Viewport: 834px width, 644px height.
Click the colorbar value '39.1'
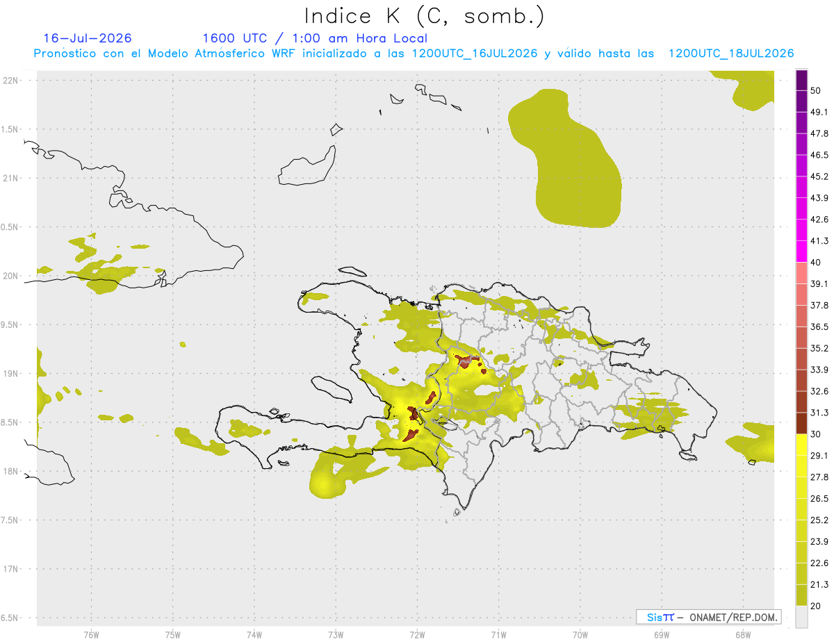point(819,283)
